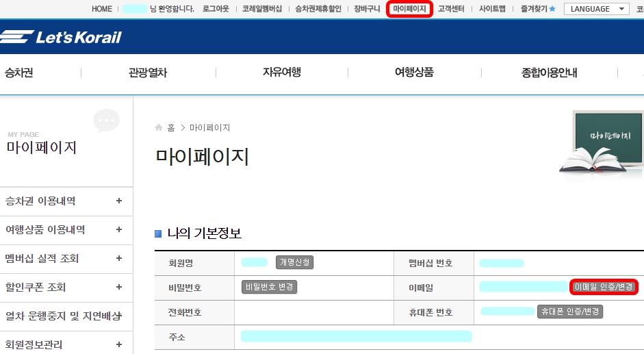Click the 로그아웃 link

point(216,9)
